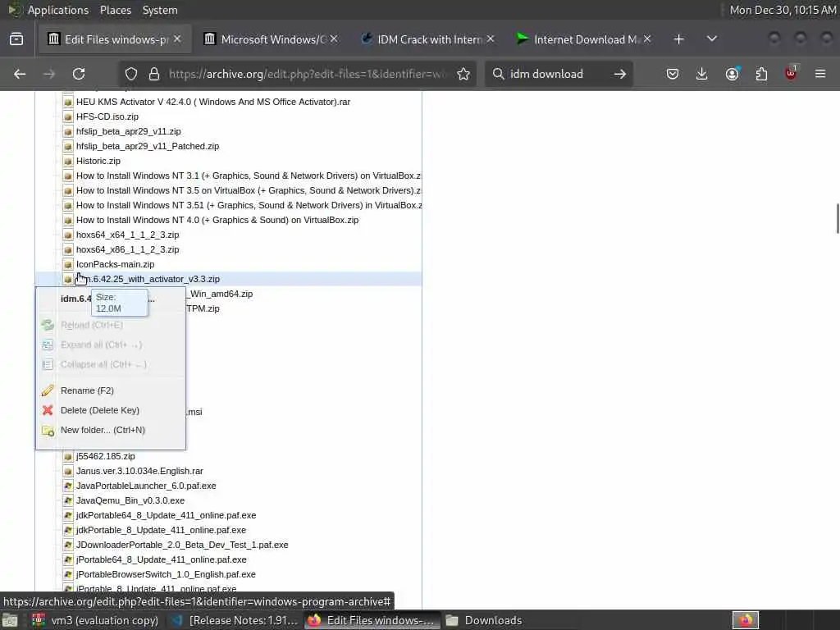Open the Firefox hamburger menu
Screen dimensions: 840x630
pyautogui.click(x=820, y=74)
